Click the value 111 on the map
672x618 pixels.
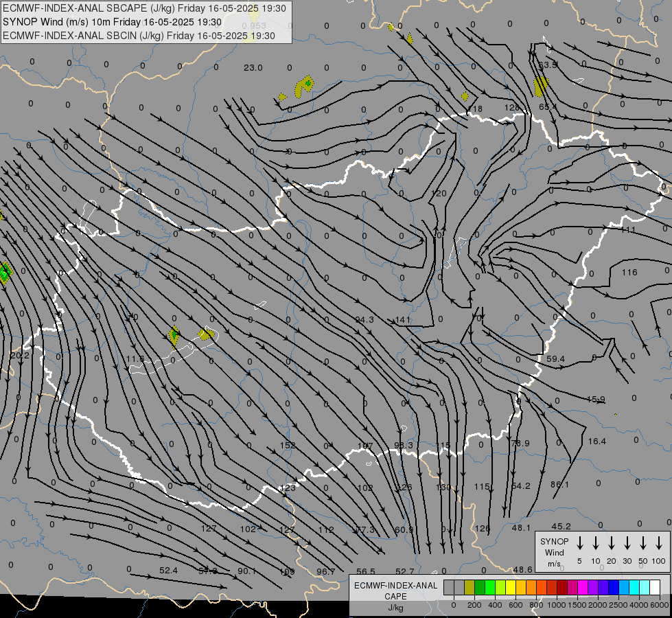click(x=628, y=230)
